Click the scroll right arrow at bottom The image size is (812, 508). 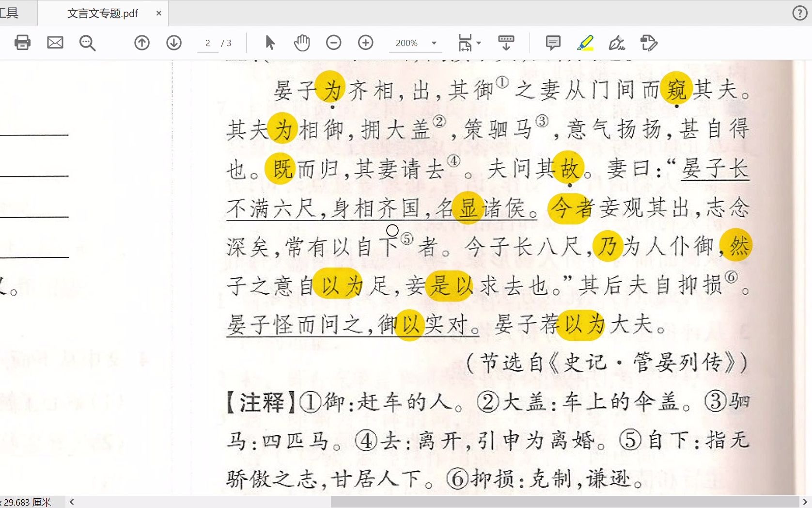[x=805, y=502]
